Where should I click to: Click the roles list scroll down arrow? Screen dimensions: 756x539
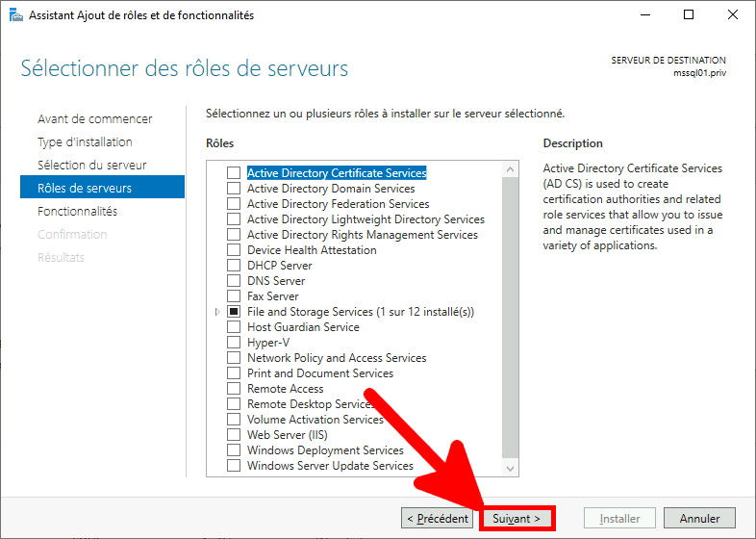[510, 468]
